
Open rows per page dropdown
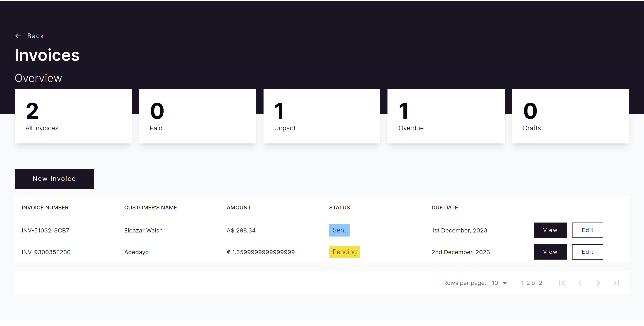point(499,283)
